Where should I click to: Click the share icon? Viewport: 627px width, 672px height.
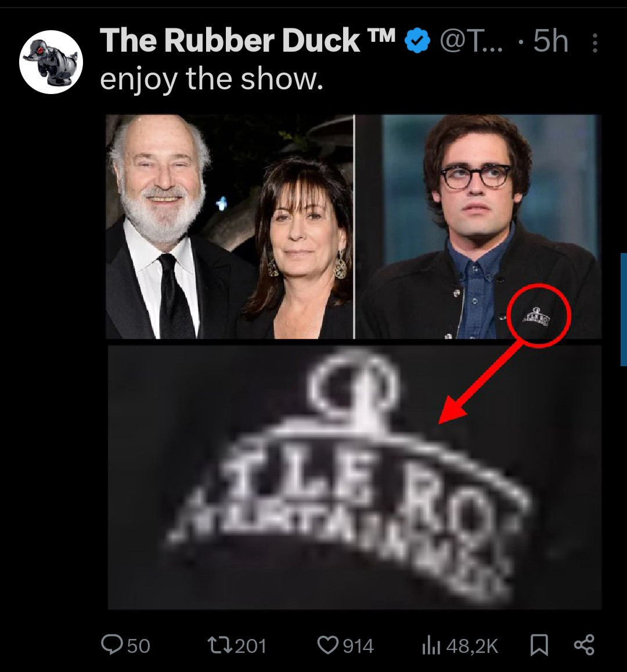point(584,645)
